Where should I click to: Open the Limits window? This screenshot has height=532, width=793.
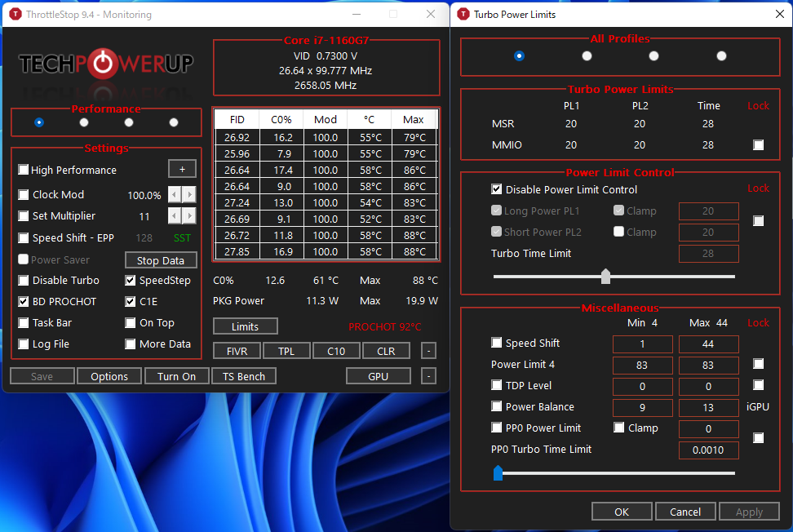pyautogui.click(x=246, y=326)
